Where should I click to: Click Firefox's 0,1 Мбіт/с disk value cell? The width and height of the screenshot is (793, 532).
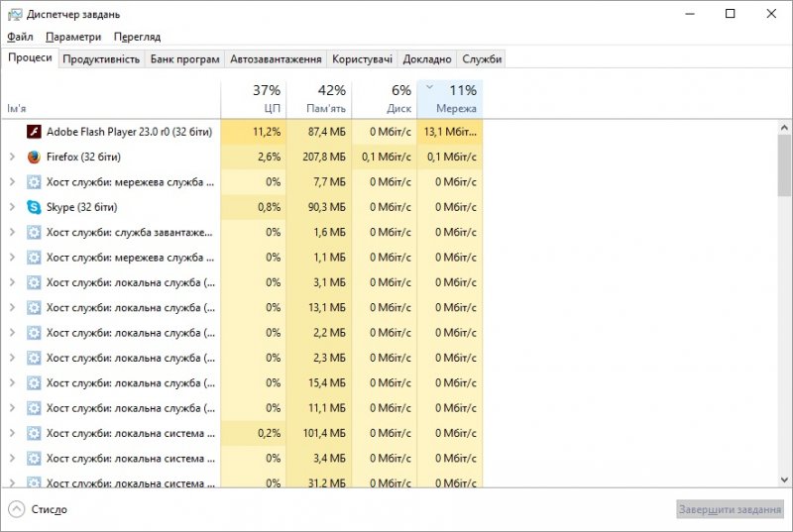[x=385, y=158]
